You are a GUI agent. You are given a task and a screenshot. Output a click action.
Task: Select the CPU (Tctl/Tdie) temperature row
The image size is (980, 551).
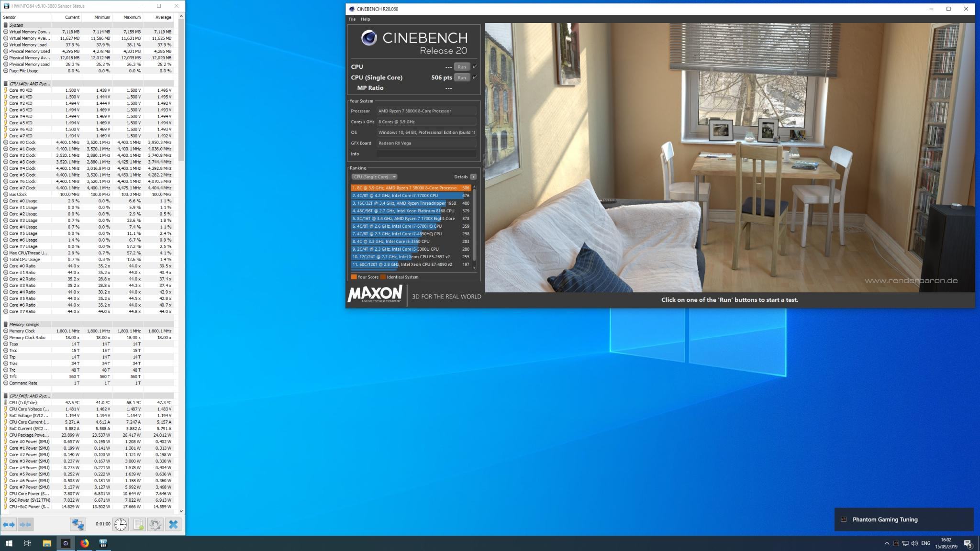tap(88, 403)
